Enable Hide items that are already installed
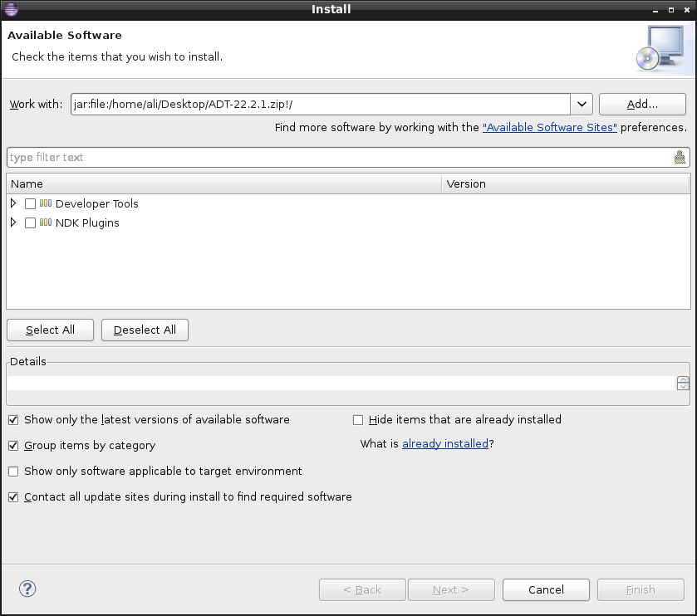697x616 pixels. (x=359, y=420)
